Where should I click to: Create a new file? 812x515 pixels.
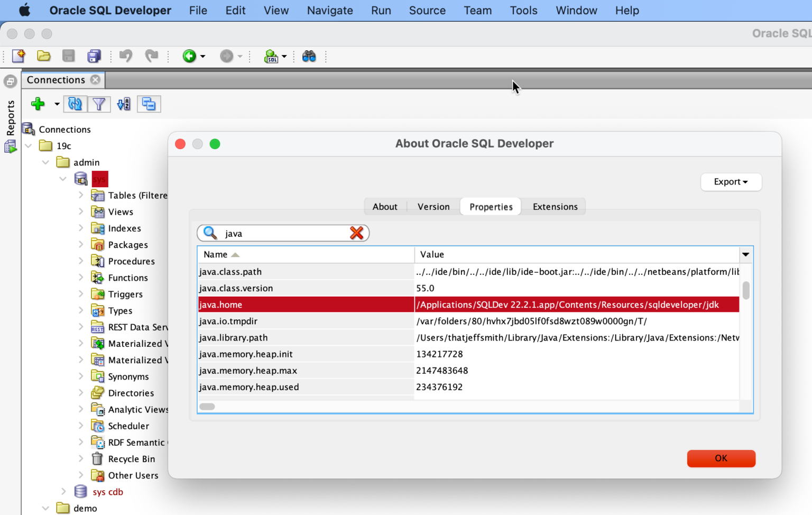point(18,56)
